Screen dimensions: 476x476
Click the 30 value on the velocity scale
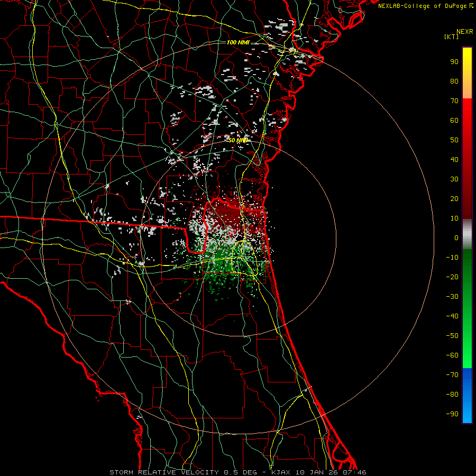[x=454, y=179]
